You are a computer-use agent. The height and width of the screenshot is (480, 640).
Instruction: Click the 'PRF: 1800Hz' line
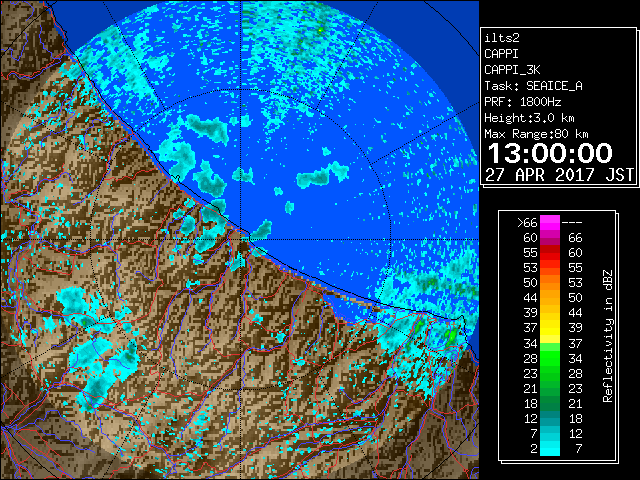[x=522, y=102]
